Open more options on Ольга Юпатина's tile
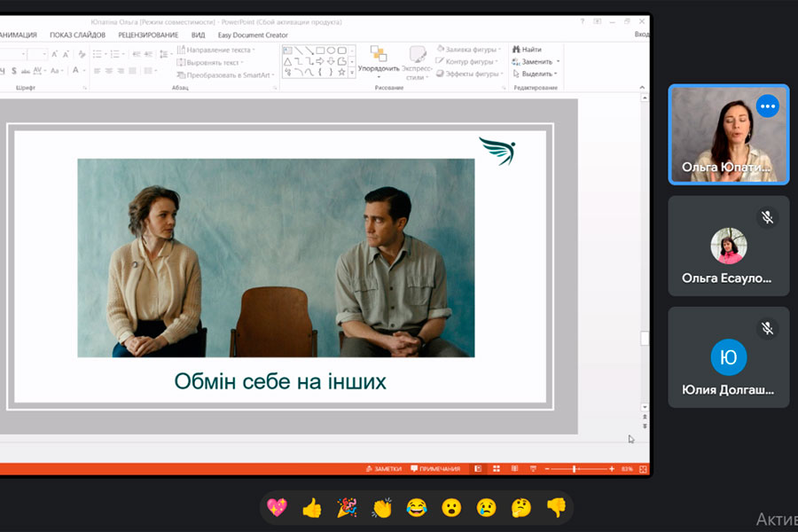 click(x=768, y=106)
